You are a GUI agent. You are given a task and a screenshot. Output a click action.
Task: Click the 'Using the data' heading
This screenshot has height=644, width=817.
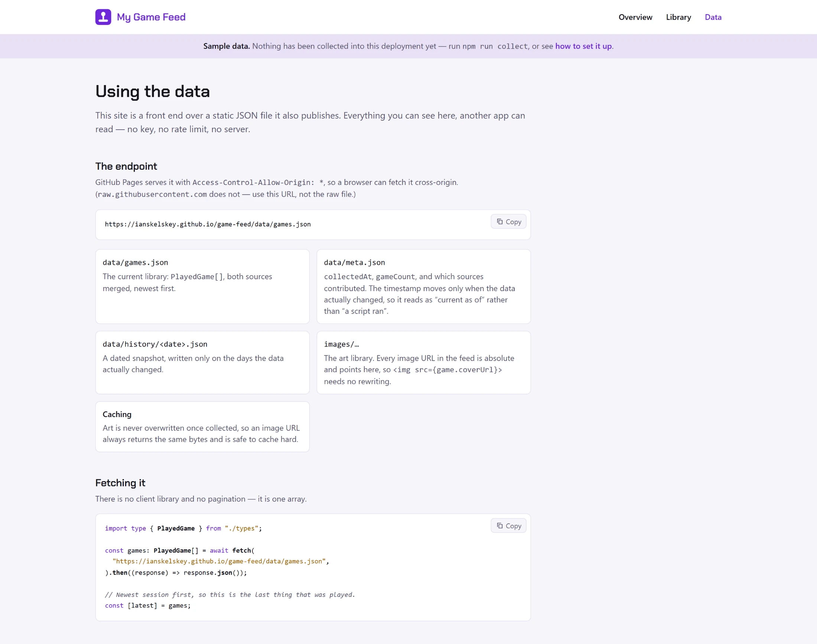point(153,91)
